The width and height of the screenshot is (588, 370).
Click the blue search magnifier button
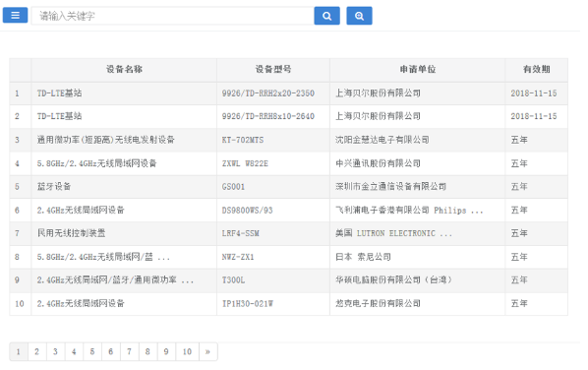coord(326,16)
